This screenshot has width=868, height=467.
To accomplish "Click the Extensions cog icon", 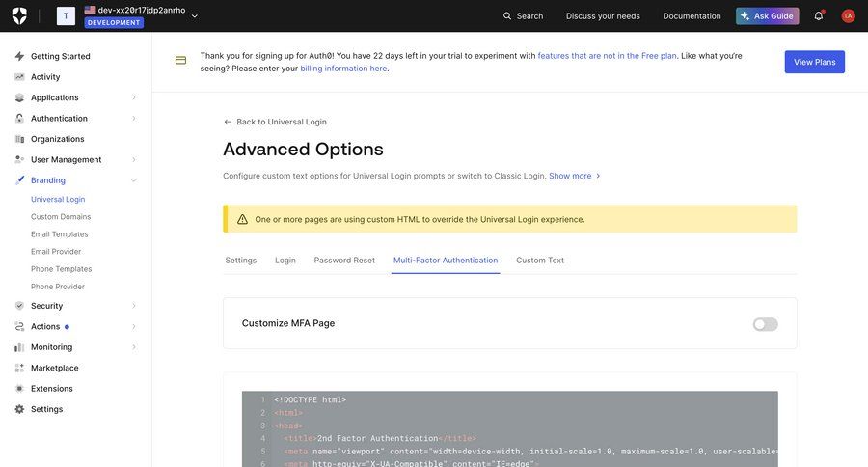I will (x=19, y=388).
